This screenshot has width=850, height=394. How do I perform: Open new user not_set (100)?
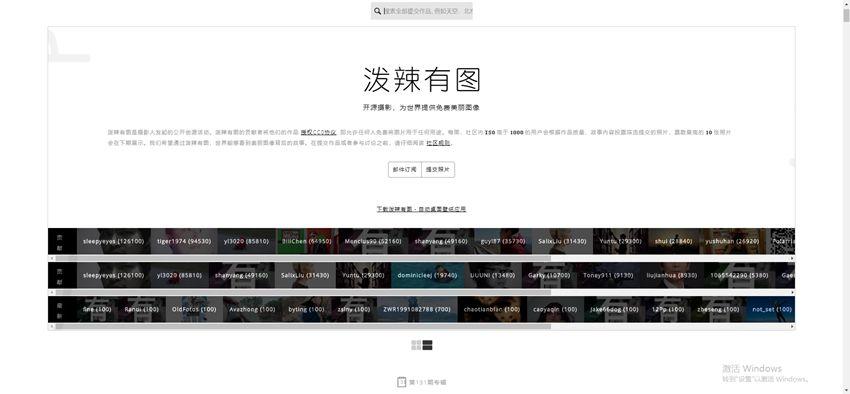point(772,309)
